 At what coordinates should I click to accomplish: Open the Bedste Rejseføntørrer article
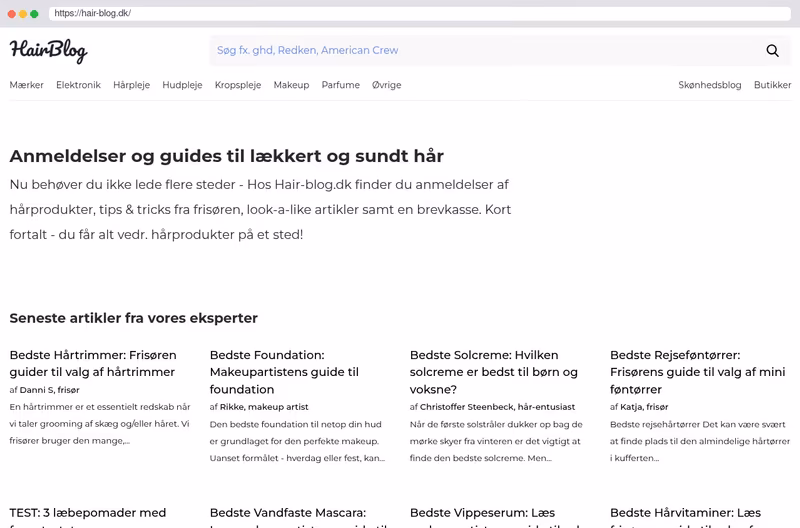(x=697, y=372)
